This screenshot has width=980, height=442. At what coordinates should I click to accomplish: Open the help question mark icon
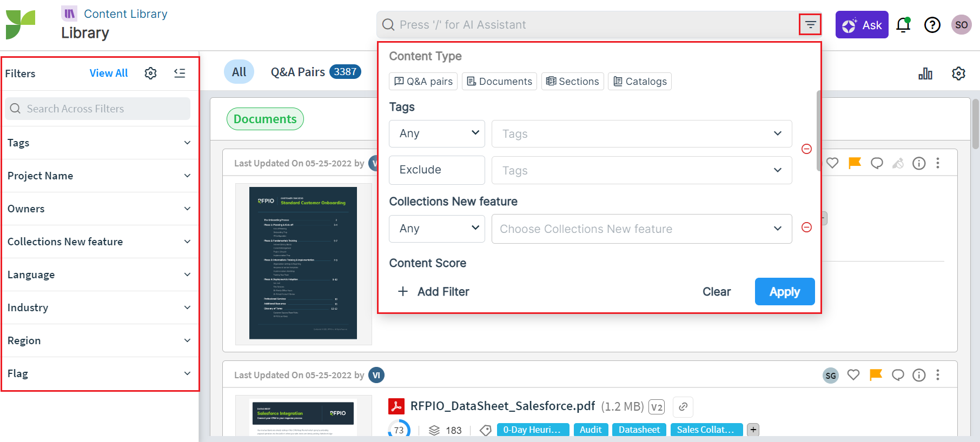tap(932, 25)
